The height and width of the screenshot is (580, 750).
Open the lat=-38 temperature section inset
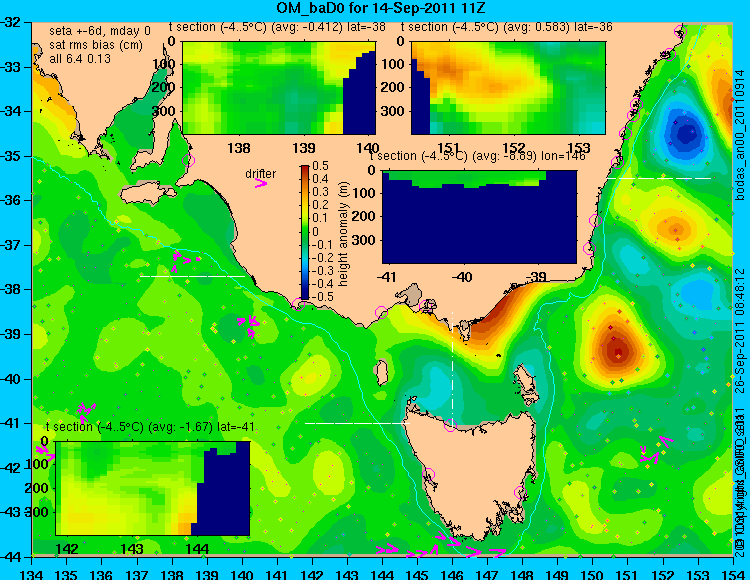click(x=279, y=88)
